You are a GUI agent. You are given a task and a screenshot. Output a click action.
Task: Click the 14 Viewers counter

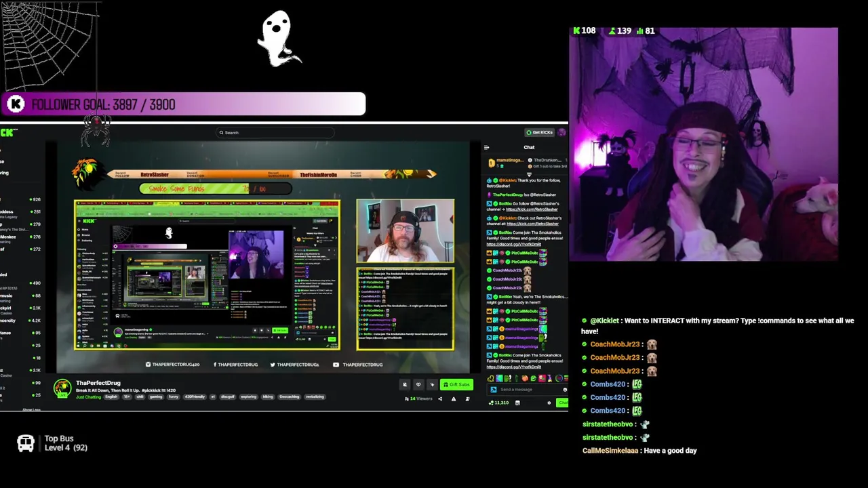[419, 399]
